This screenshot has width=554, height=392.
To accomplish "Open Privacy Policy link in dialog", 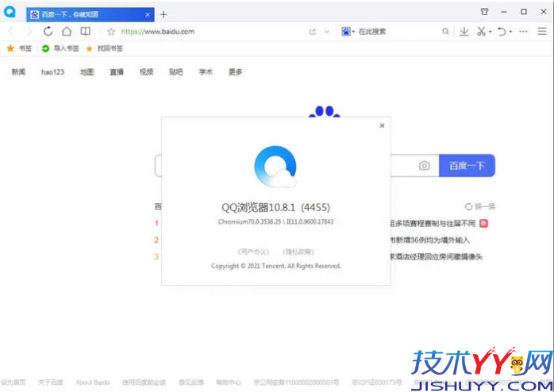I will point(298,252).
